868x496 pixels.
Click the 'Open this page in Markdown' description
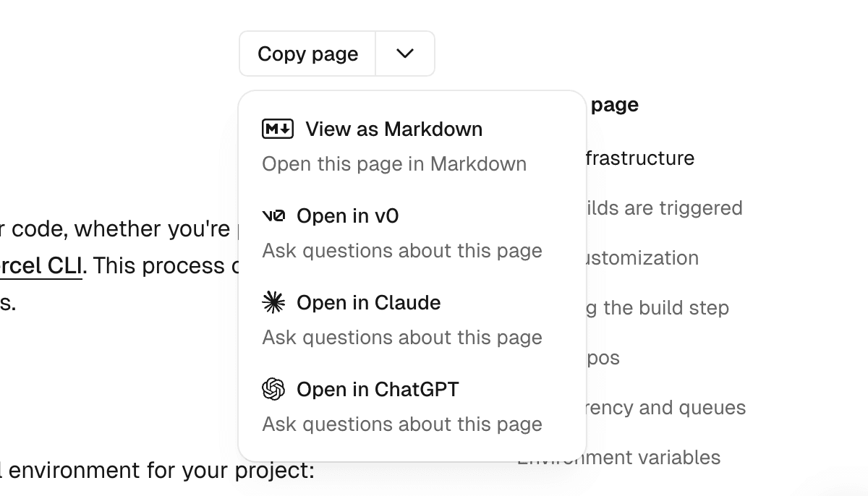[x=394, y=164]
